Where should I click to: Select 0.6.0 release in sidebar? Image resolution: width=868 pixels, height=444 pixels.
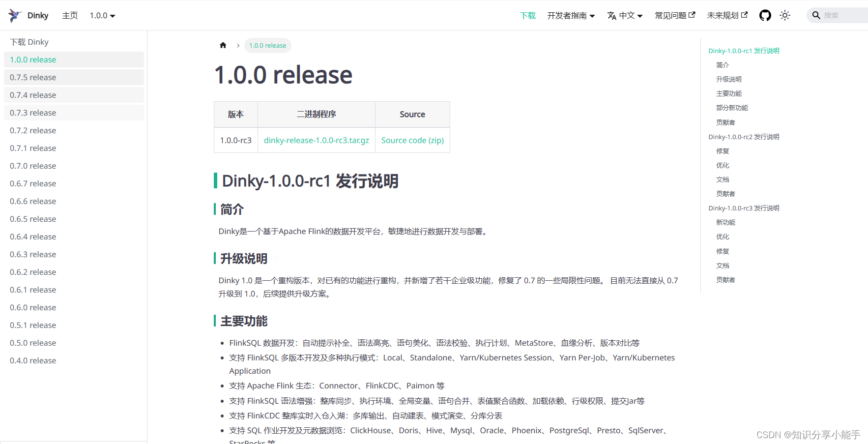[74, 307]
